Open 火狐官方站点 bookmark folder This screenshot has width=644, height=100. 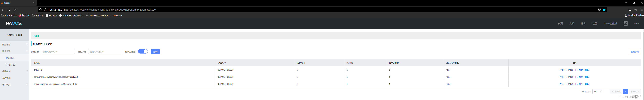coord(9,15)
